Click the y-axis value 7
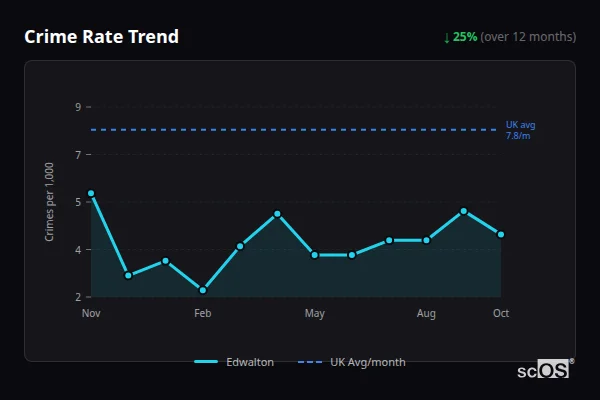 [78, 155]
